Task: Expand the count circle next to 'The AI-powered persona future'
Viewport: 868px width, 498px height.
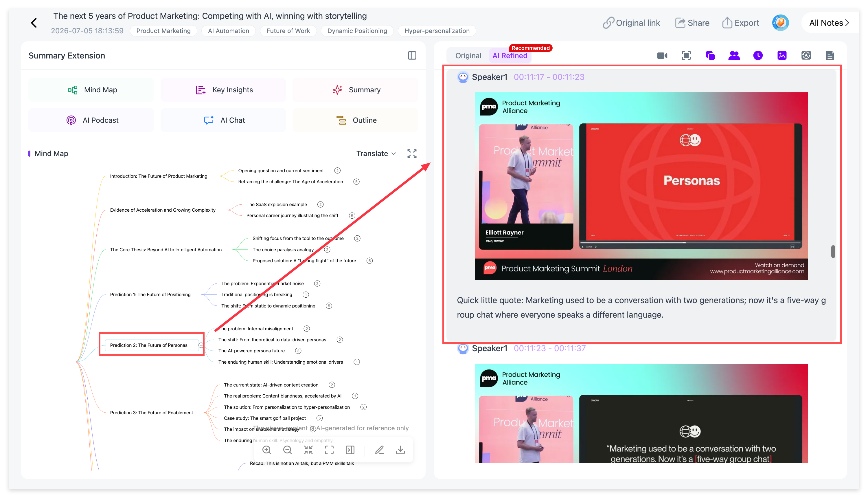Action: tap(298, 351)
